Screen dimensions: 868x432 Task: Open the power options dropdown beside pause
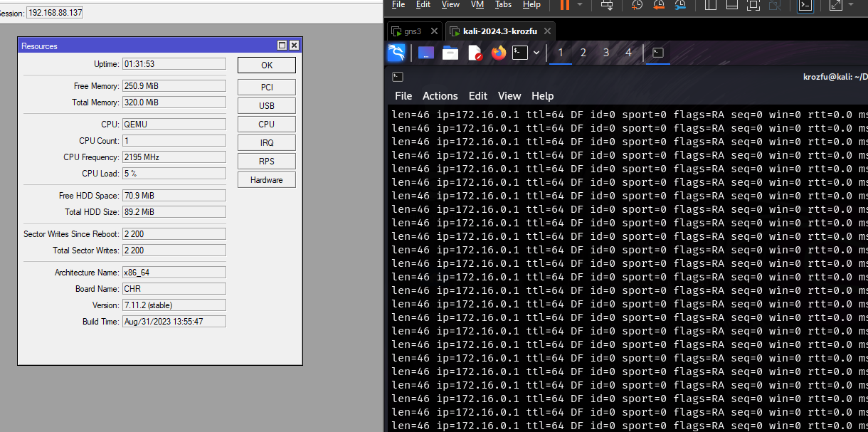click(580, 5)
